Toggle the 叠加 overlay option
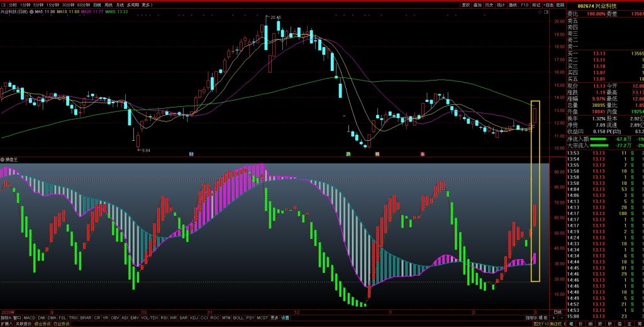 pos(478,4)
